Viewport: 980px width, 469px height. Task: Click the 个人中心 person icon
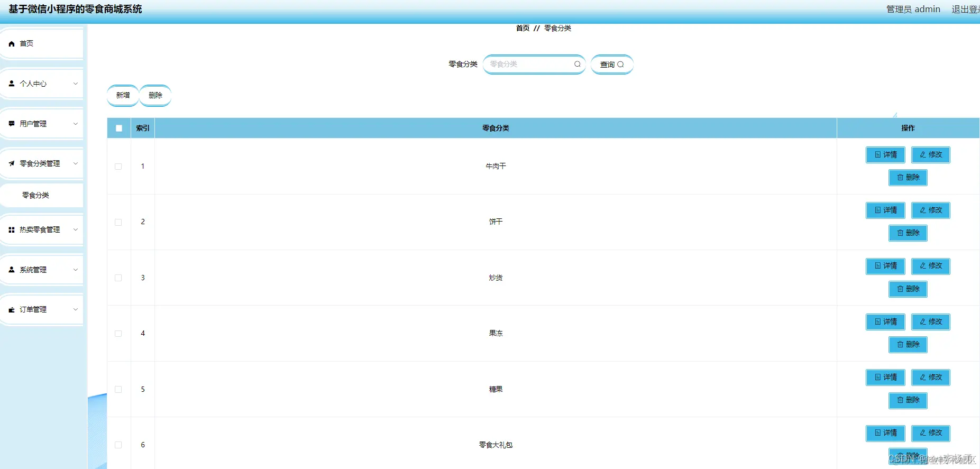[x=12, y=84]
